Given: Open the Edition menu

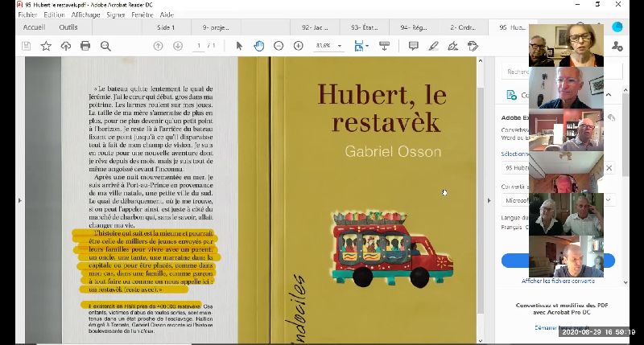Looking at the screenshot, I should (x=54, y=14).
